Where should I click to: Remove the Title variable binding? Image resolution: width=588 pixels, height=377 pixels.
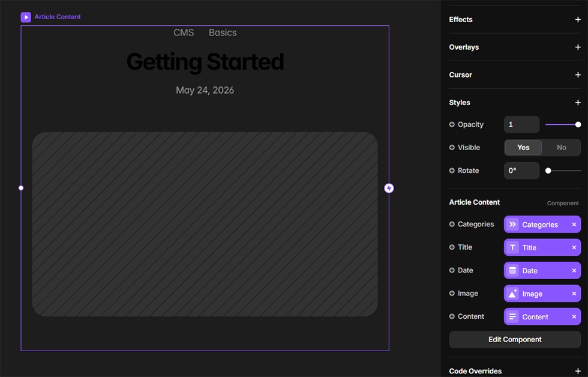pyautogui.click(x=574, y=247)
